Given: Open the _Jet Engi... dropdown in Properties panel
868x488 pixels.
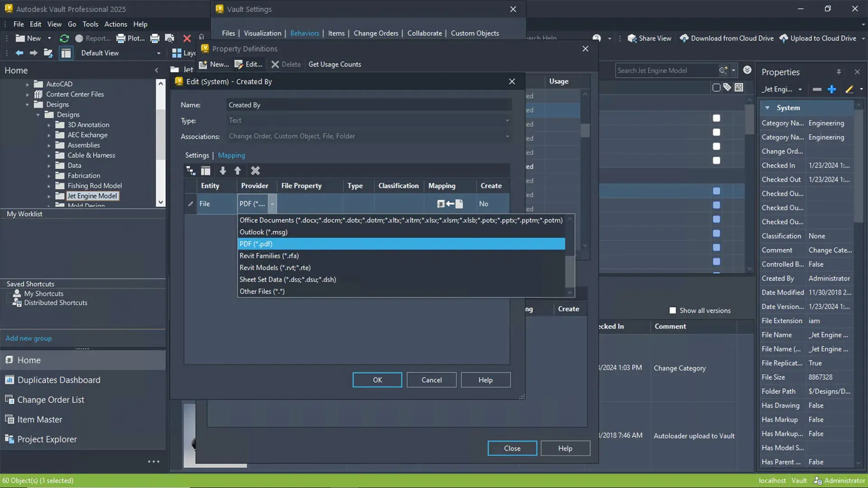Looking at the screenshot, I should (x=800, y=89).
